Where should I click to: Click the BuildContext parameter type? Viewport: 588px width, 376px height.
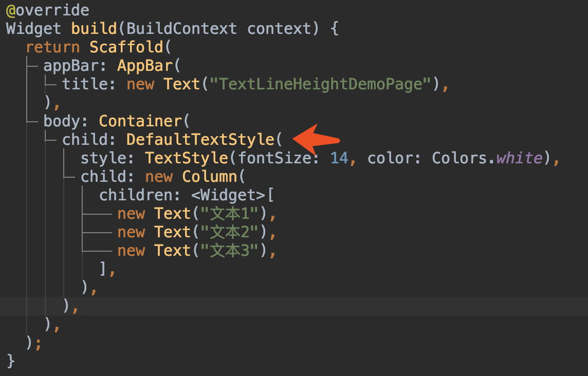pos(181,28)
